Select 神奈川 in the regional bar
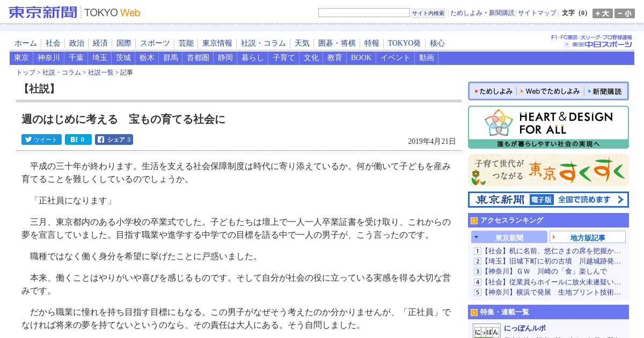 [x=49, y=58]
